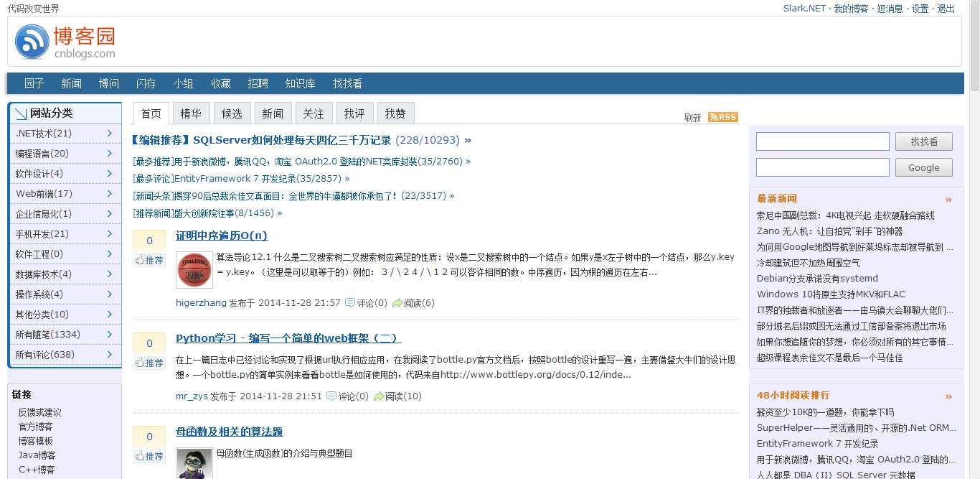The height and width of the screenshot is (479, 980).
Task: Expand the 手机开发(21) category
Action: click(x=65, y=234)
